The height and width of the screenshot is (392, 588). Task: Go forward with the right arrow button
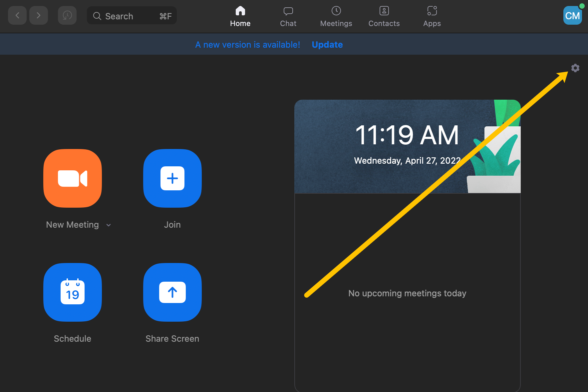click(39, 15)
